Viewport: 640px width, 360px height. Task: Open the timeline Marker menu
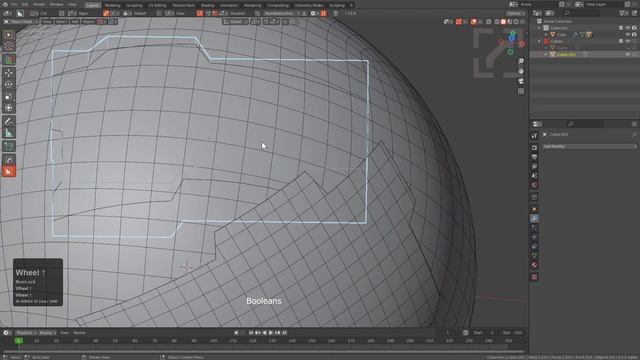point(79,333)
